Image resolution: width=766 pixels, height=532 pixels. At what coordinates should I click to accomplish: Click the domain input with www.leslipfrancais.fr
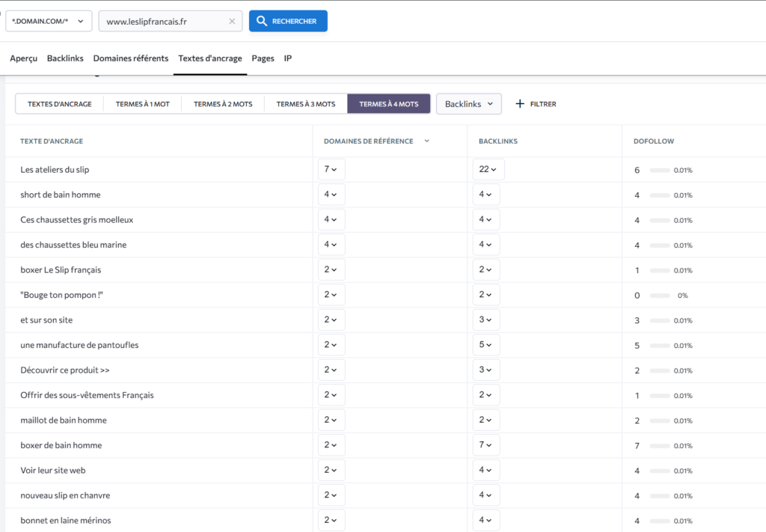coord(171,22)
